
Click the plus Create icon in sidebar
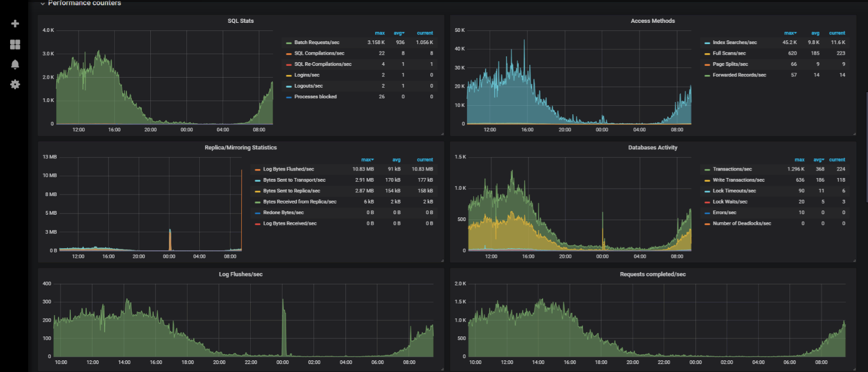[15, 24]
